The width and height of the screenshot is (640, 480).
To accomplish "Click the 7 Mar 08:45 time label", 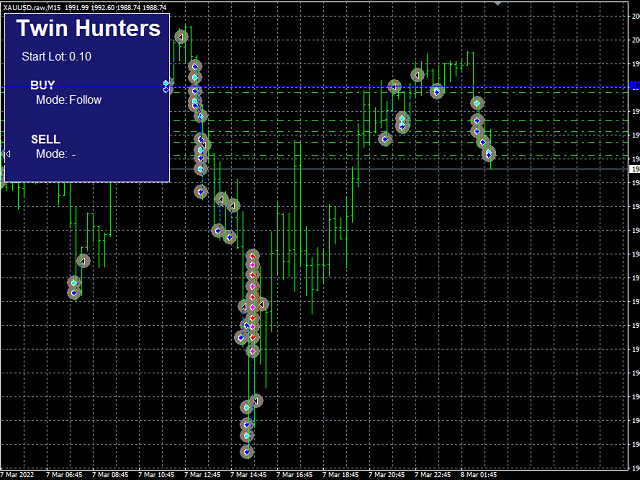I will tap(110, 475).
